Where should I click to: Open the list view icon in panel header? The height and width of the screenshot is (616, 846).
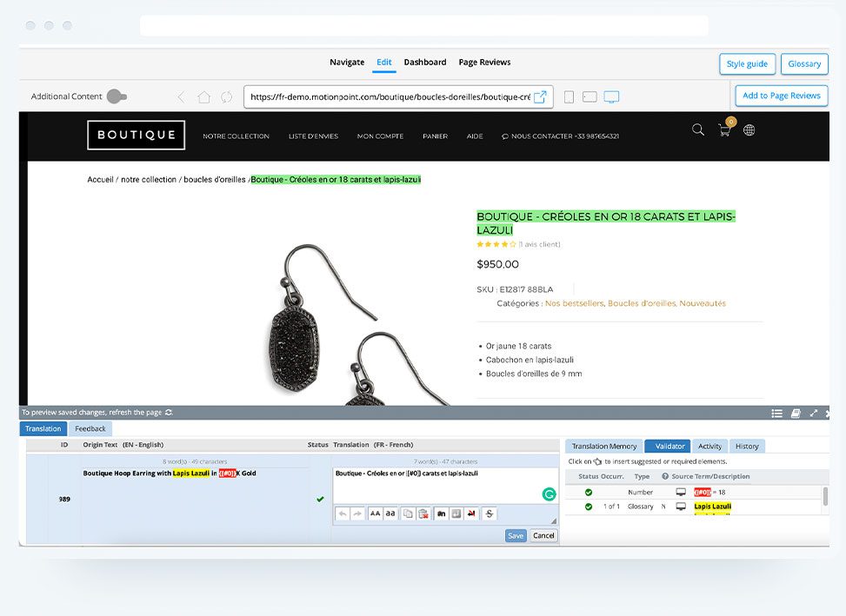click(x=777, y=414)
